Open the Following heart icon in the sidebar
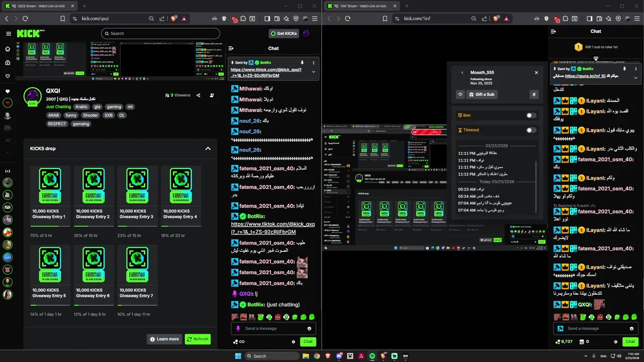The image size is (644, 362). pos(8,76)
